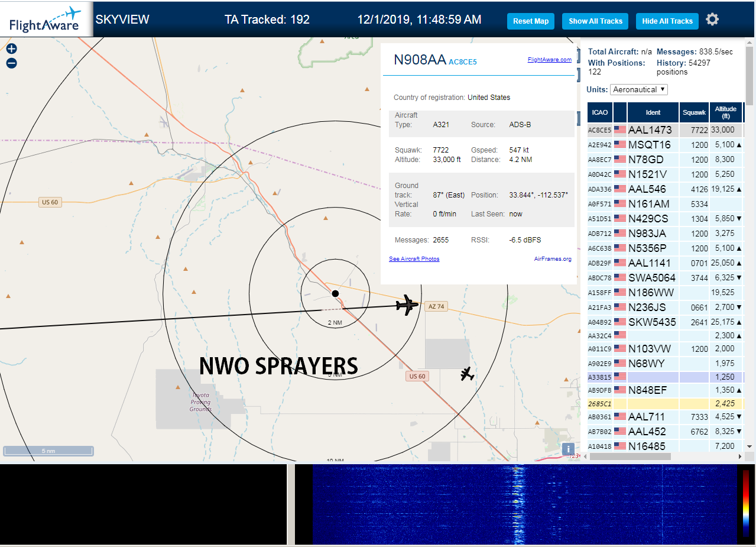Select the N68WY aircraft row
756x547 pixels.
click(665, 364)
